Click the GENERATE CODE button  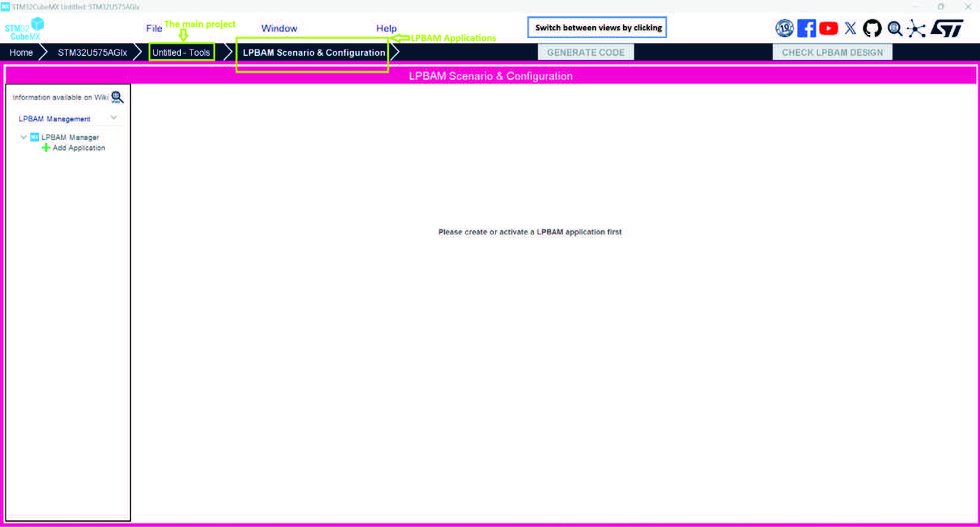(x=586, y=52)
